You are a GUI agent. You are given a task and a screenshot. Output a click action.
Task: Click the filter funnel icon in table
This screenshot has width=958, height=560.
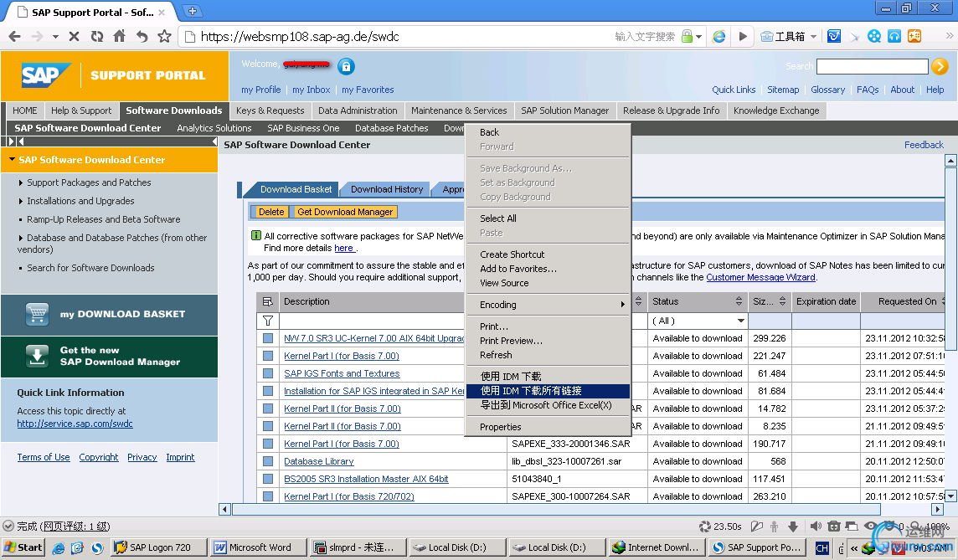[x=268, y=321]
